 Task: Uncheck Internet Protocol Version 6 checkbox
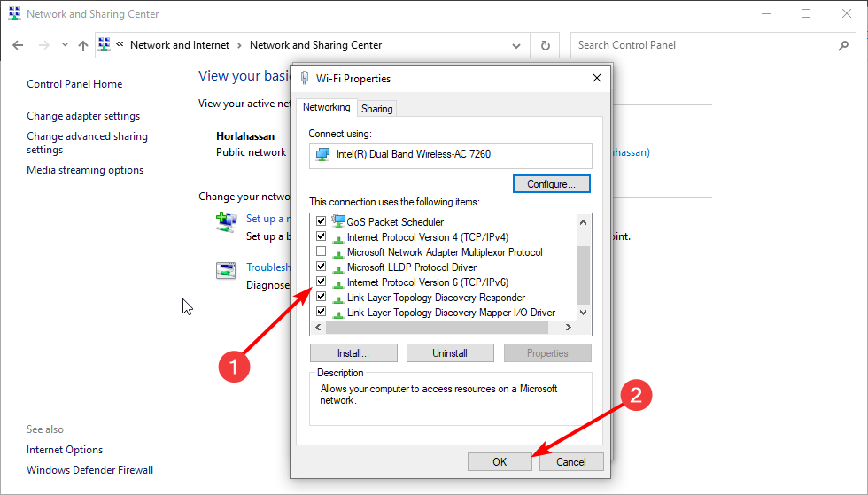(321, 282)
